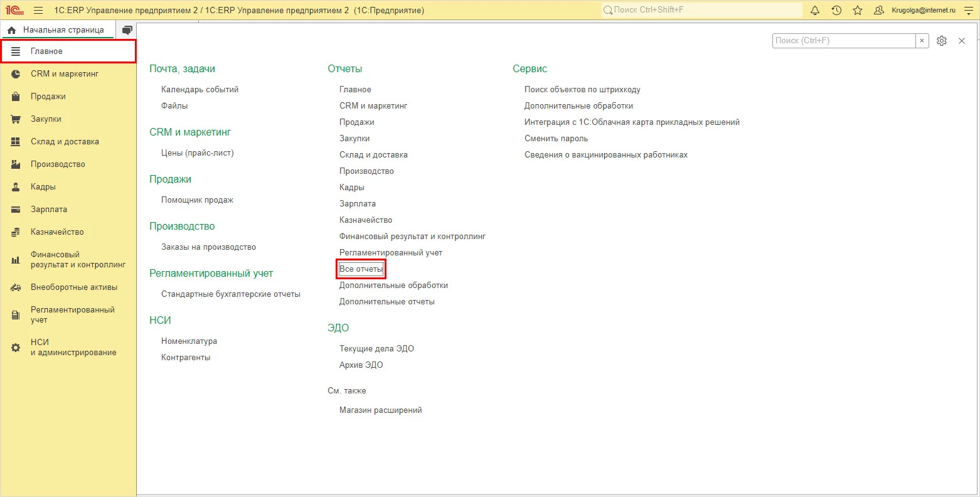
Task: Open history clock icon
Action: click(x=836, y=11)
